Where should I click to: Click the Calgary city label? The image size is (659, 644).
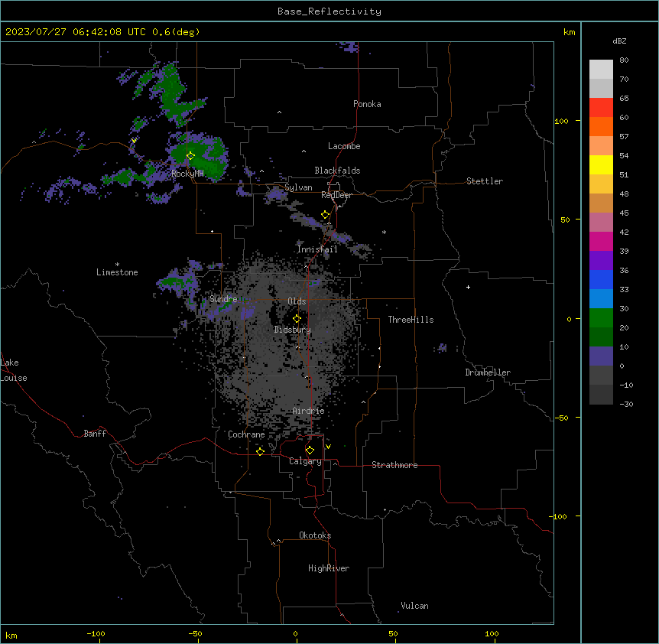click(x=305, y=461)
